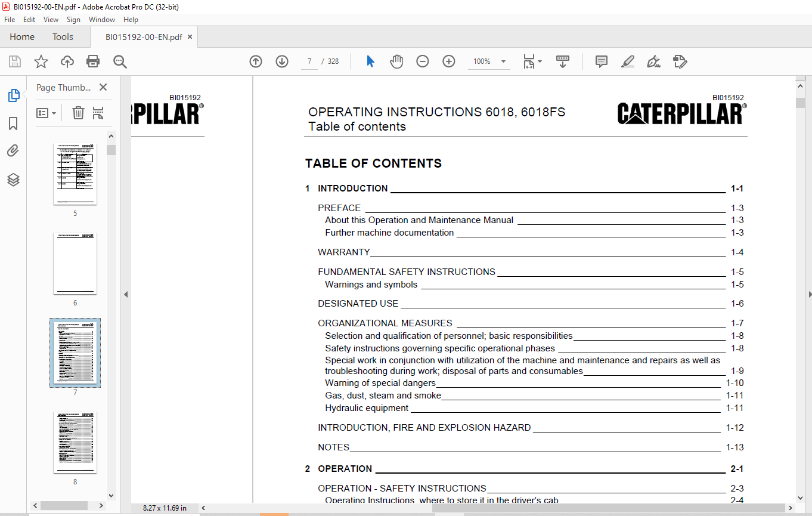Click the Request signatures icon

click(x=680, y=61)
